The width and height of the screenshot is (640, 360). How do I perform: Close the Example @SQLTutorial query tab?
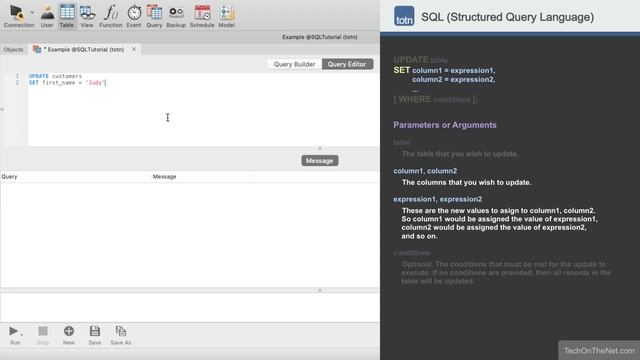[x=134, y=49]
